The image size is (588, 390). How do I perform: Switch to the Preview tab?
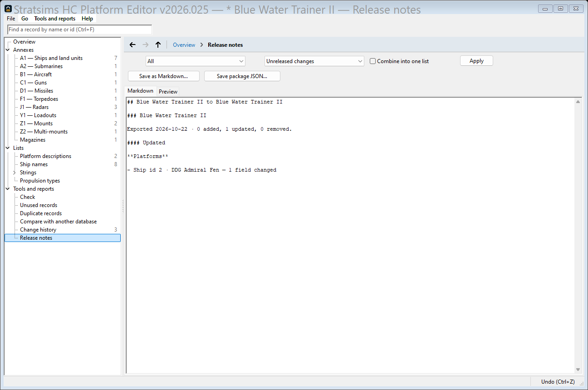[168, 92]
